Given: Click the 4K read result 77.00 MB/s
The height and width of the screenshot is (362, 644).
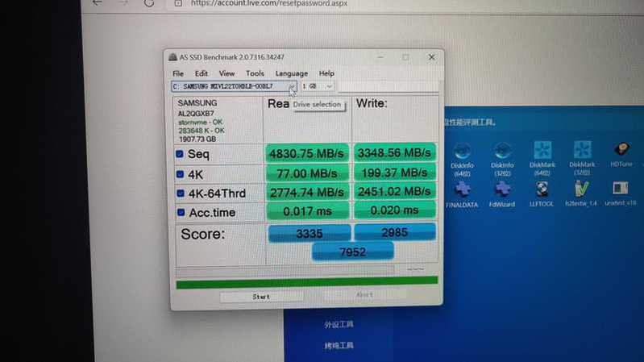Looking at the screenshot, I should pyautogui.click(x=307, y=173).
